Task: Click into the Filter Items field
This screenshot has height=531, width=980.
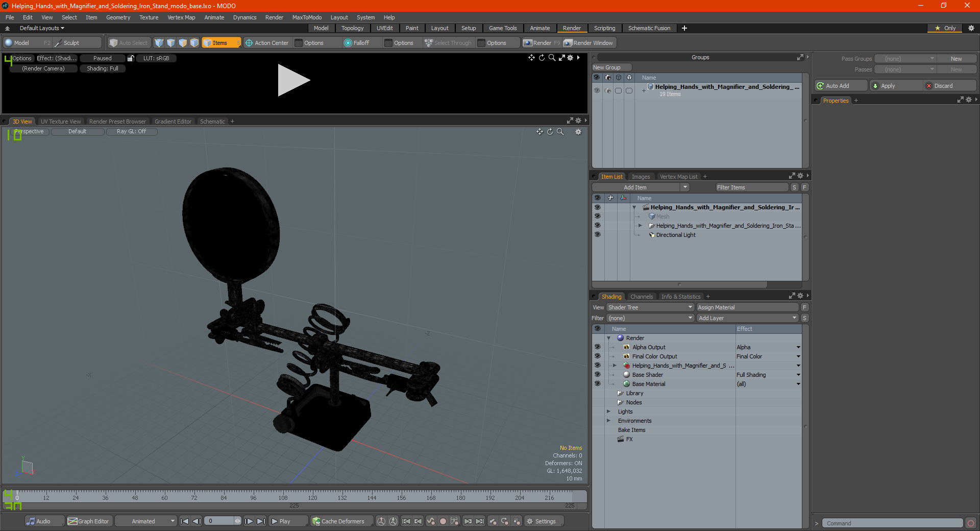Action: point(751,187)
